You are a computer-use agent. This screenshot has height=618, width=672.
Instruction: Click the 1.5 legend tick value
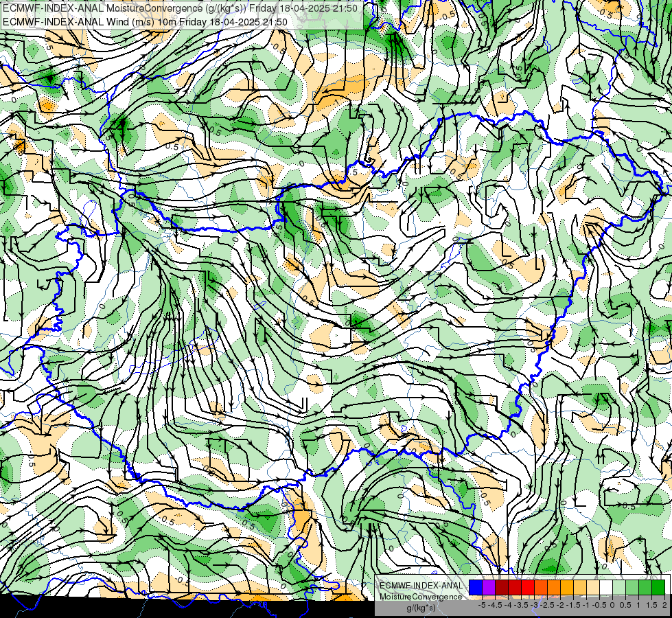tap(651, 605)
